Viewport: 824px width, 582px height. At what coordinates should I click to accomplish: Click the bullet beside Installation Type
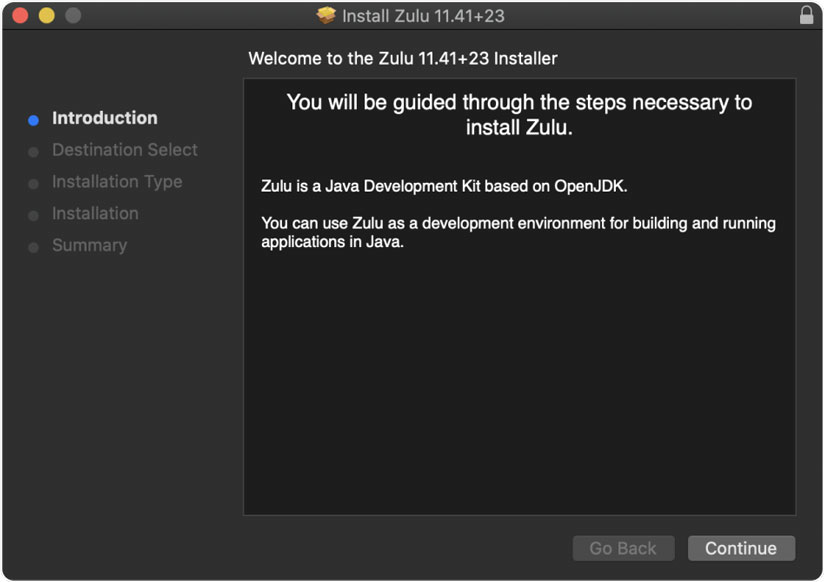tap(33, 184)
